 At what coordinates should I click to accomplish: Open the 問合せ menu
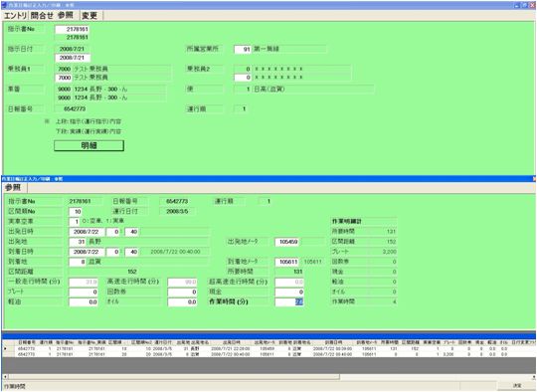[x=42, y=15]
